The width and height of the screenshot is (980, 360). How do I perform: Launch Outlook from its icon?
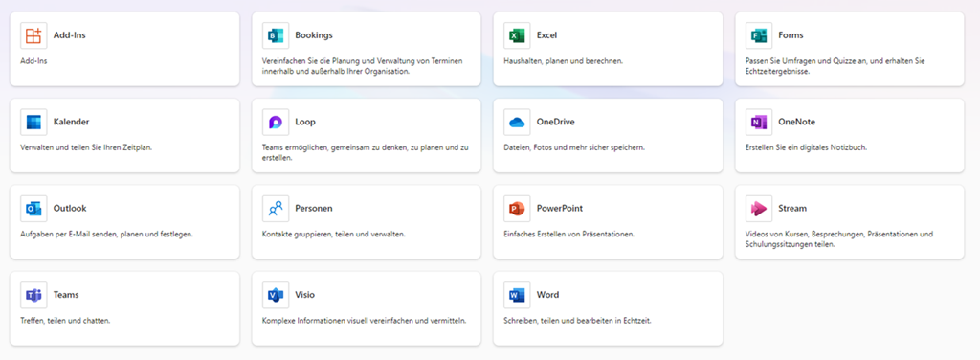pos(33,208)
